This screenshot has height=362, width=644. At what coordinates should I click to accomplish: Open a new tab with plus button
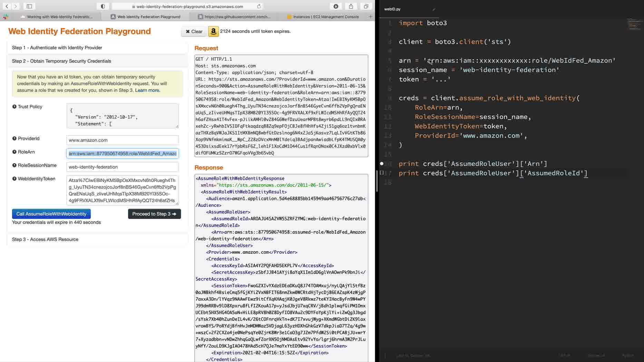pyautogui.click(x=371, y=17)
